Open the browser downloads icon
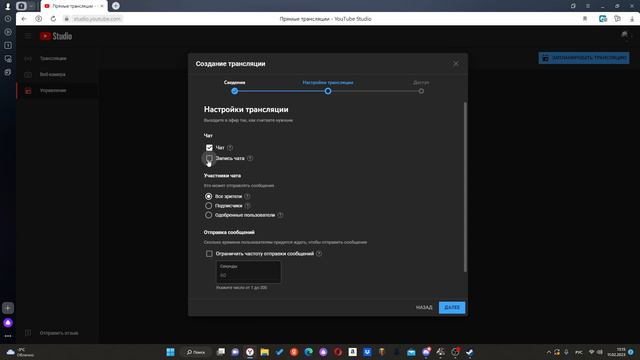Screen dimensions: 640x360 tap(632, 19)
